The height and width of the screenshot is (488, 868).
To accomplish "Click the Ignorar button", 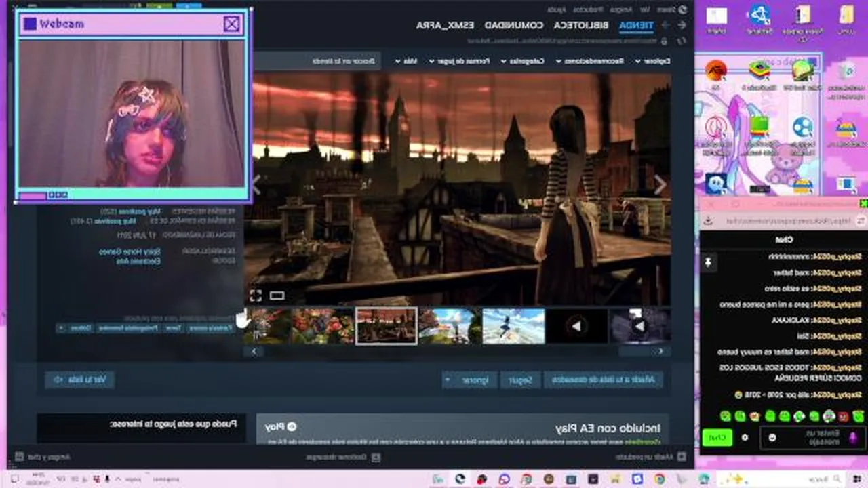I will pyautogui.click(x=476, y=380).
